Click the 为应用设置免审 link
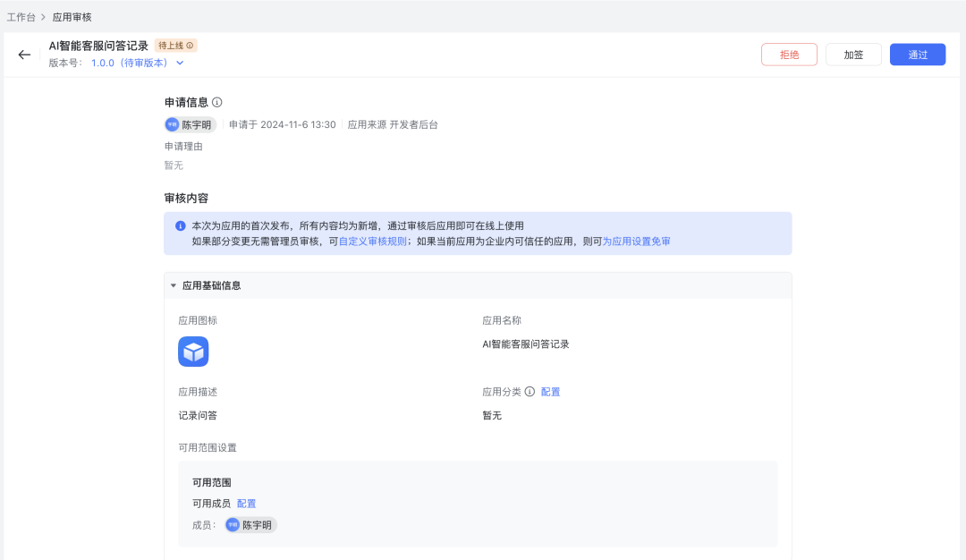966x560 pixels. click(x=637, y=241)
